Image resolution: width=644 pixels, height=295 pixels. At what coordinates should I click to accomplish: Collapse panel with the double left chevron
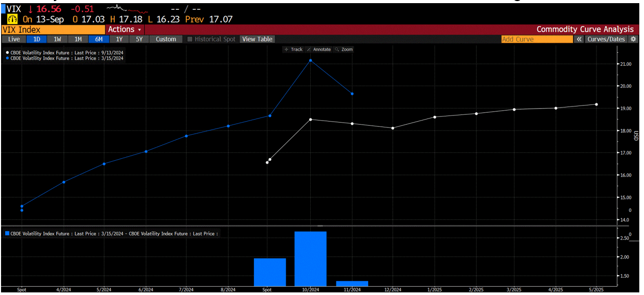579,39
